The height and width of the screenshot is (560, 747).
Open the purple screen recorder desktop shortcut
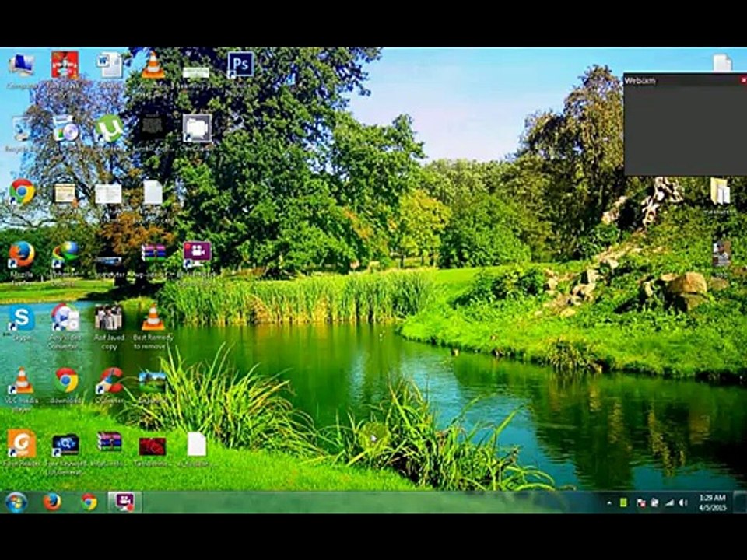coord(197,254)
